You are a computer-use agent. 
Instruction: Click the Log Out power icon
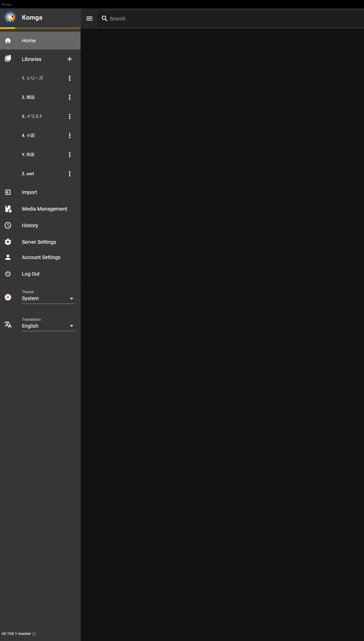pos(8,274)
